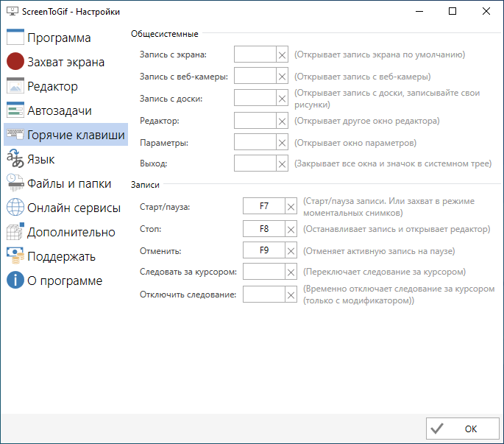Click hint "Открывает другое окно редактора"
The image size is (504, 444).
[x=366, y=121]
